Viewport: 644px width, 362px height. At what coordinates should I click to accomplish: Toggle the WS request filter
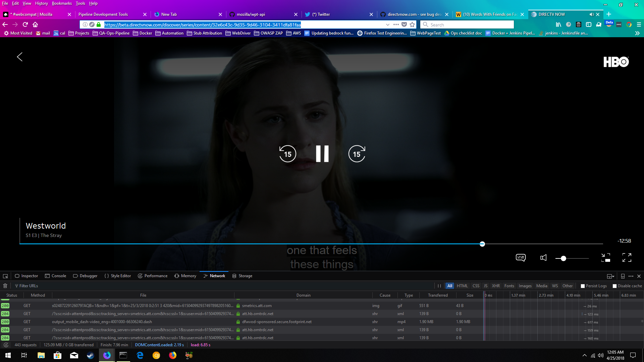click(x=555, y=286)
